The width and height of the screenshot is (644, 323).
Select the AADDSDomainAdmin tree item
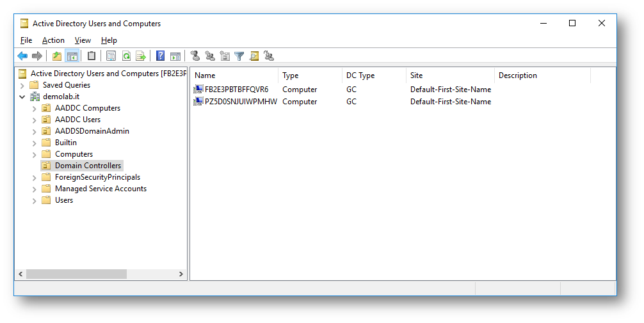[x=92, y=131]
